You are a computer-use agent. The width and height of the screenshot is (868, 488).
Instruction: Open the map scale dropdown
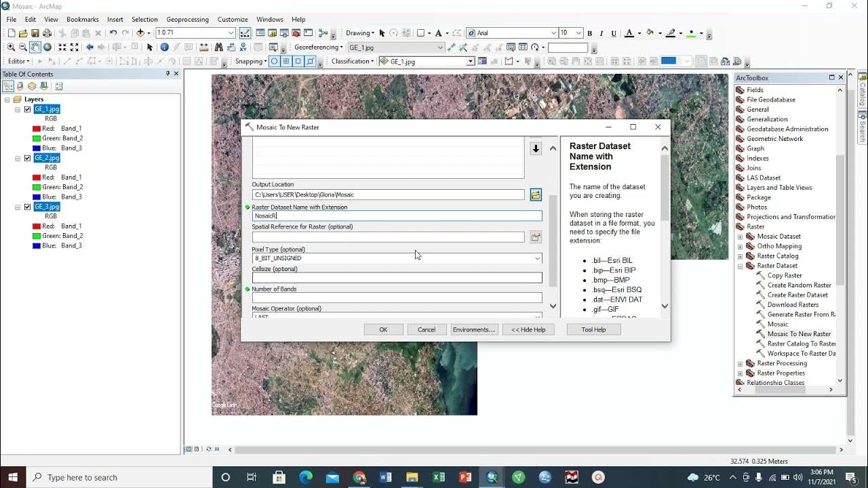(x=231, y=33)
